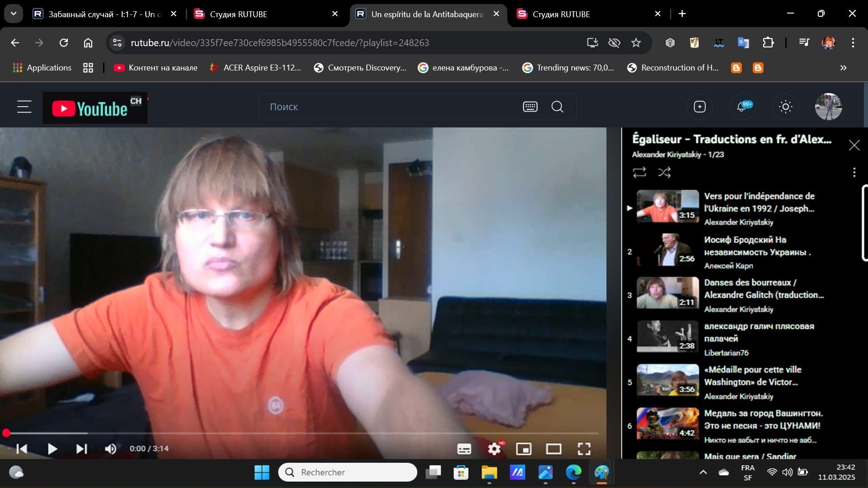Image resolution: width=868 pixels, height=488 pixels.
Task: Toggle subtitles in video player
Action: click(x=464, y=449)
